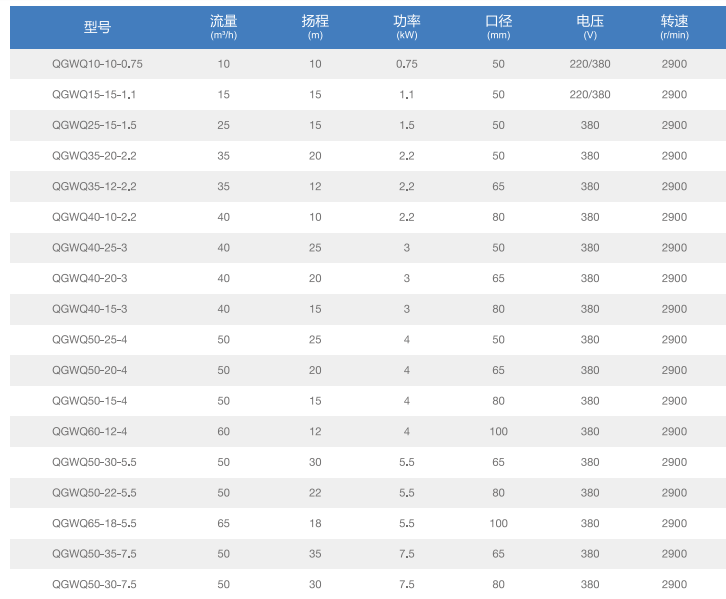Viewport: 726px width, 599px height.
Task: Click the 转速 (r/min) column header
Action: (674, 26)
